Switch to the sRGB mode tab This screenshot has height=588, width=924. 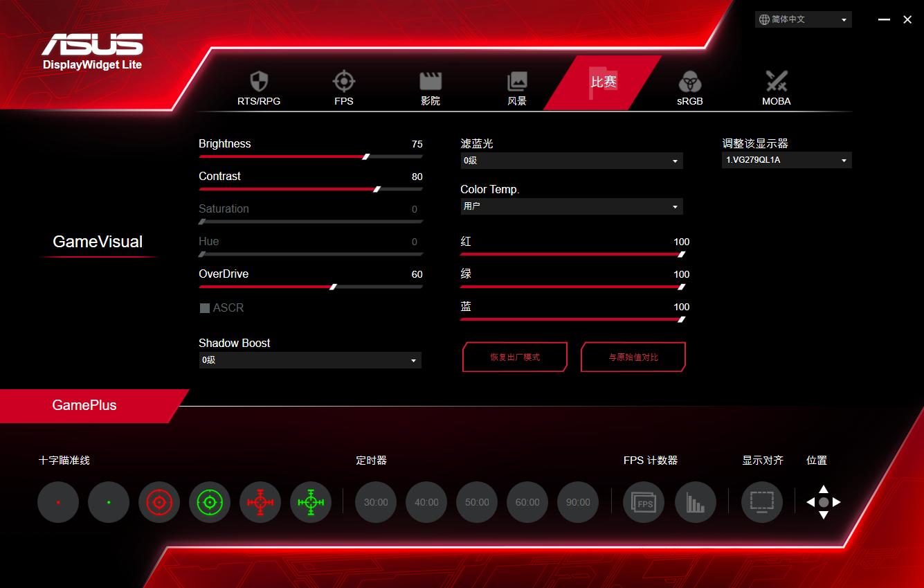pos(689,89)
